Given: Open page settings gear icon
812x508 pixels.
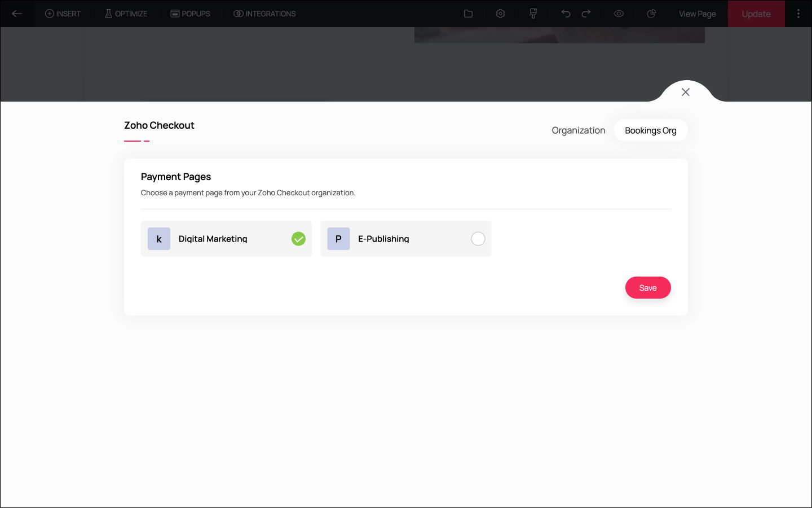Looking at the screenshot, I should click(500, 14).
